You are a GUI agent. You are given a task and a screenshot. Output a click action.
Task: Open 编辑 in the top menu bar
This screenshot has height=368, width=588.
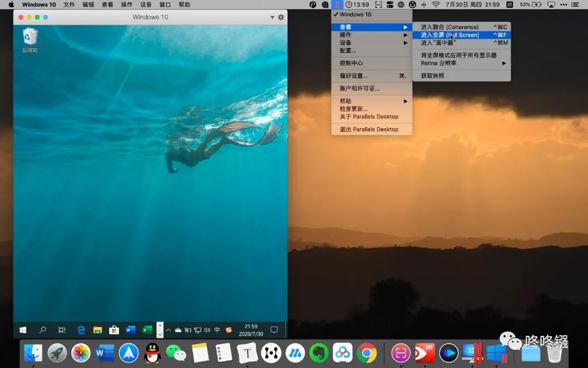point(88,4)
